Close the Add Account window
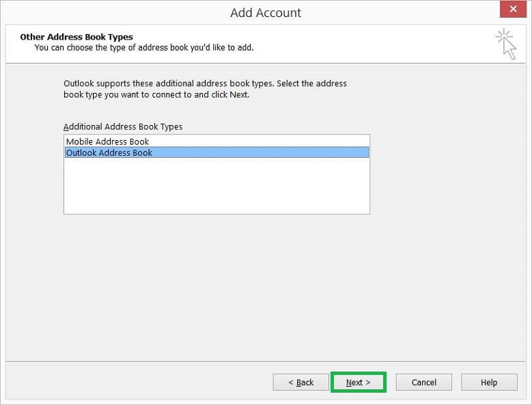532x405 pixels. [513, 9]
